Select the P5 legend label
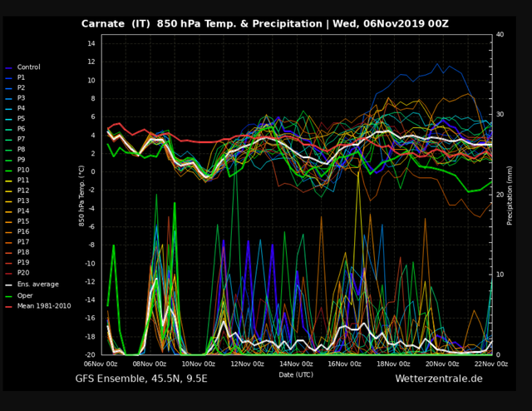 click(21, 118)
